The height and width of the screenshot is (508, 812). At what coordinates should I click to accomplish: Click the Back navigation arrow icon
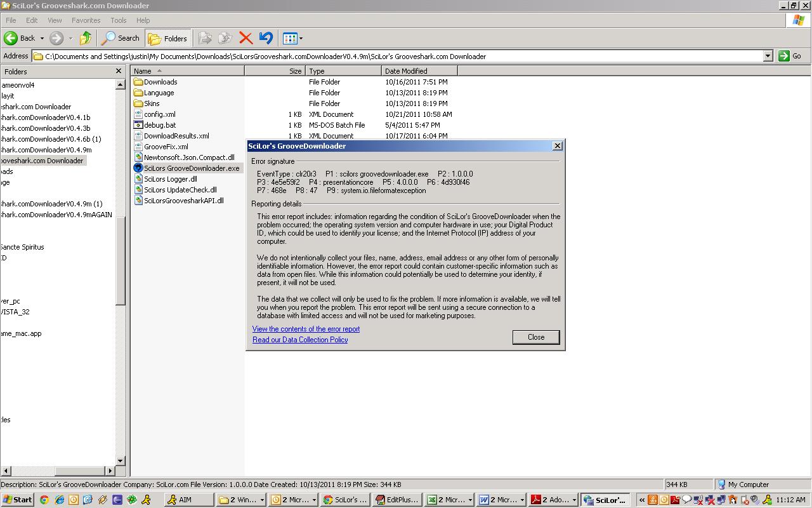10,38
